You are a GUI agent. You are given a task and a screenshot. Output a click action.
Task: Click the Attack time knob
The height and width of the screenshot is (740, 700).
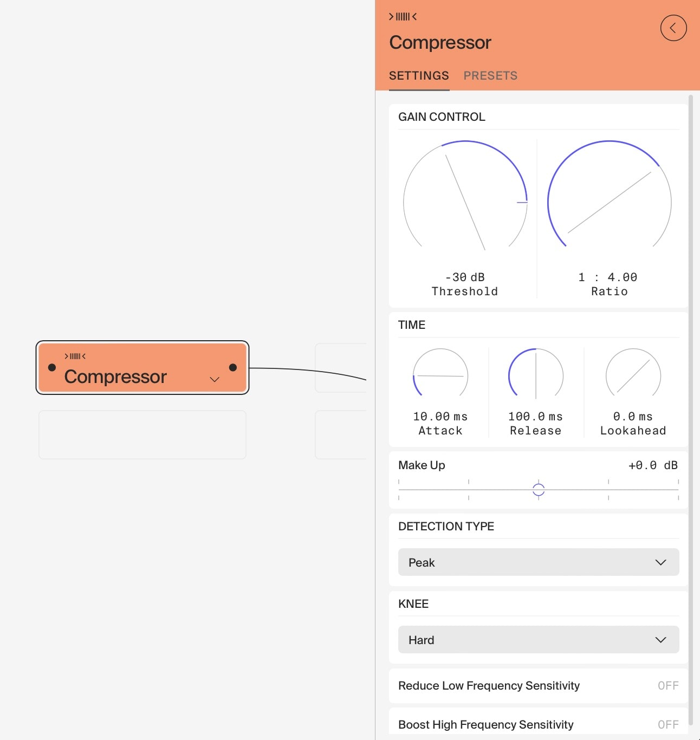pos(440,375)
